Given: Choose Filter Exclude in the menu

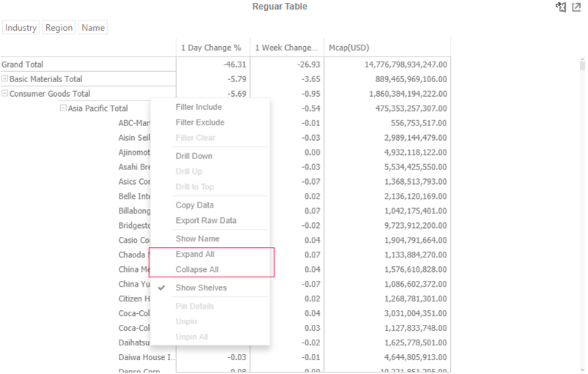Looking at the screenshot, I should [x=199, y=122].
